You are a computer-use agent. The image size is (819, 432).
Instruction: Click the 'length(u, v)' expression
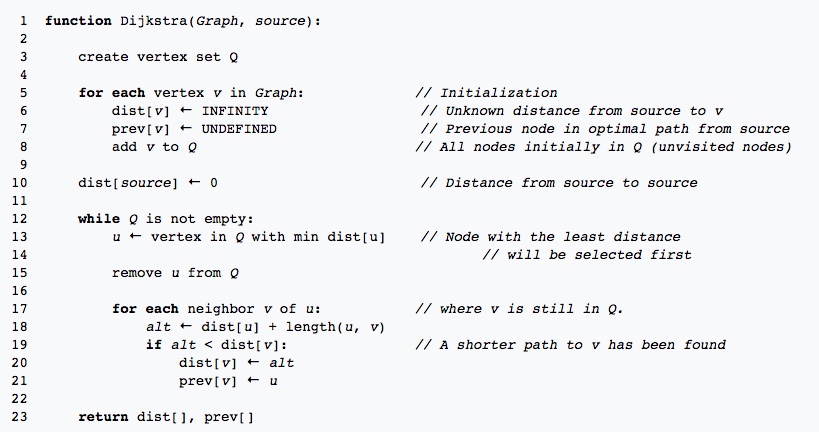(335, 327)
